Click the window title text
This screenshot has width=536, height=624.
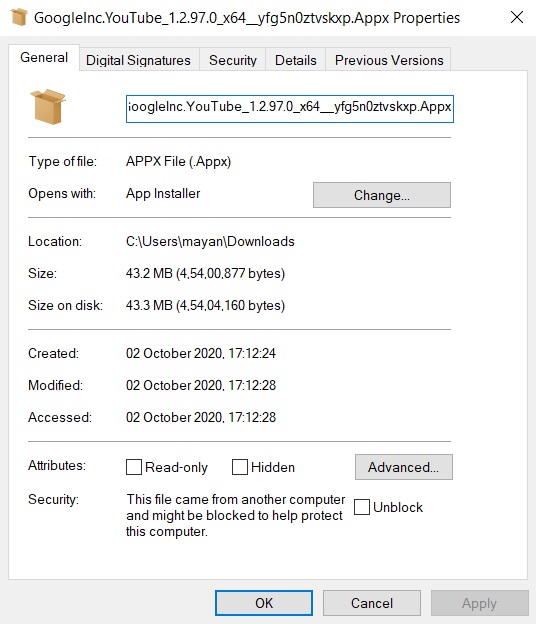pos(247,18)
